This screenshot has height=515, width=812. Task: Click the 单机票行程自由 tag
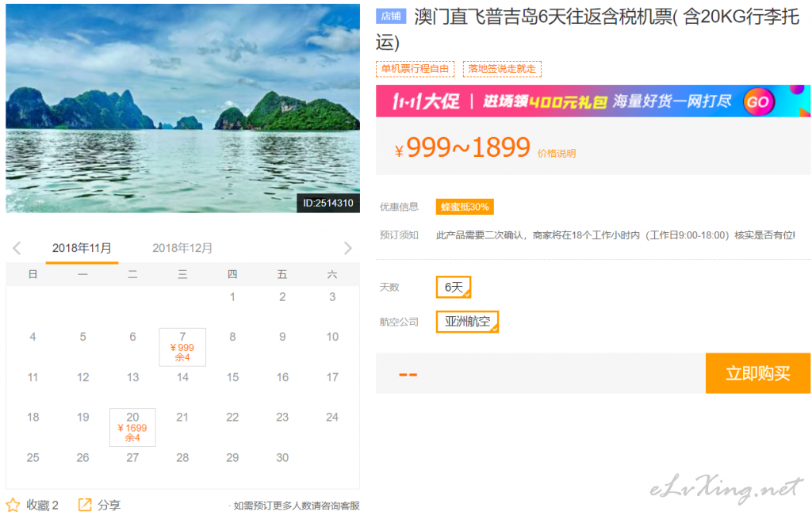[415, 69]
